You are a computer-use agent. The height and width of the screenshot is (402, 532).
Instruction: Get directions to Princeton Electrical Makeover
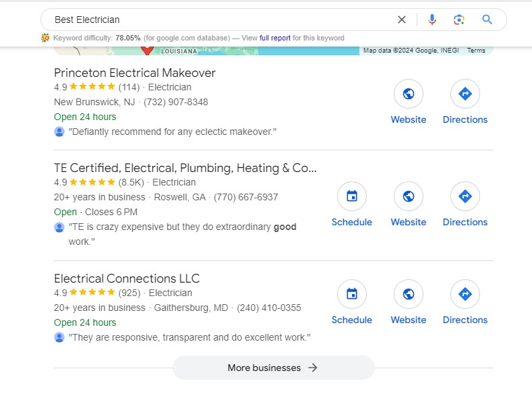point(465,94)
